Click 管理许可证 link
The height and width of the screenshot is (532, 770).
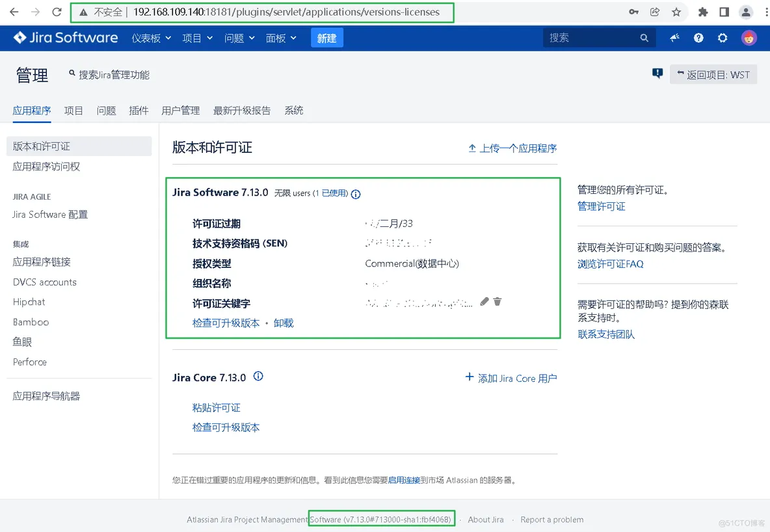[601, 206]
